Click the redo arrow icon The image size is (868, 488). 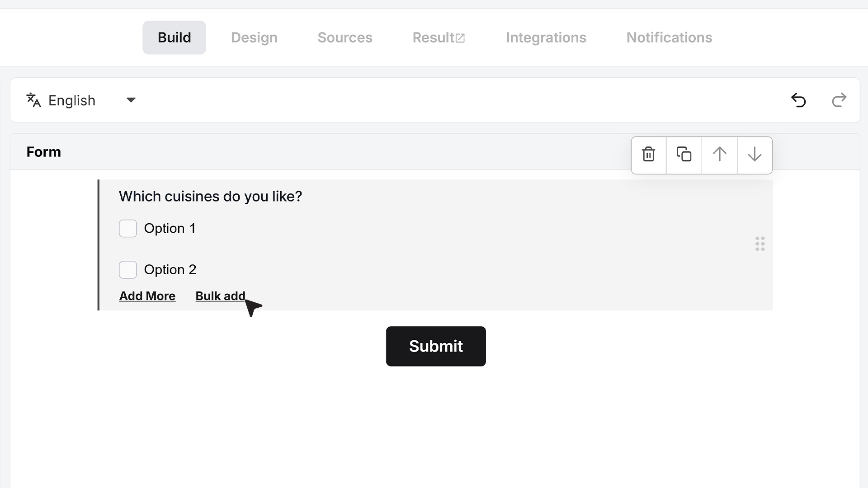(x=839, y=100)
